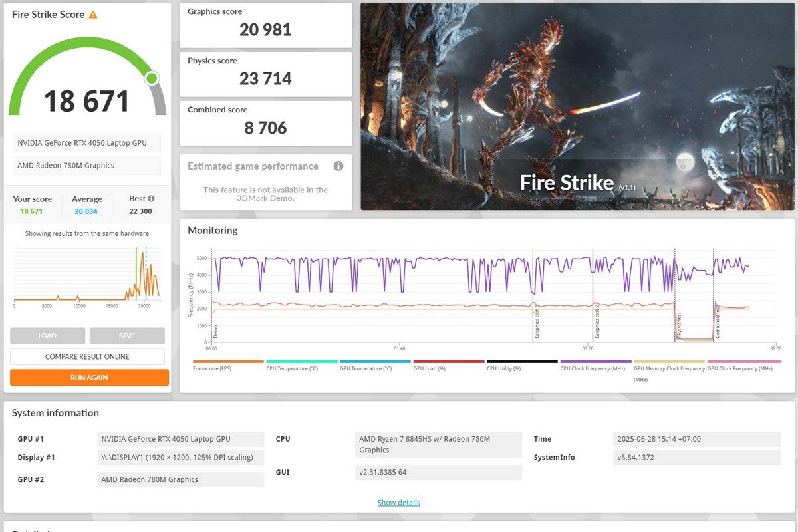Click the Best score 22 300
Screen dimensions: 798x532
click(141, 211)
